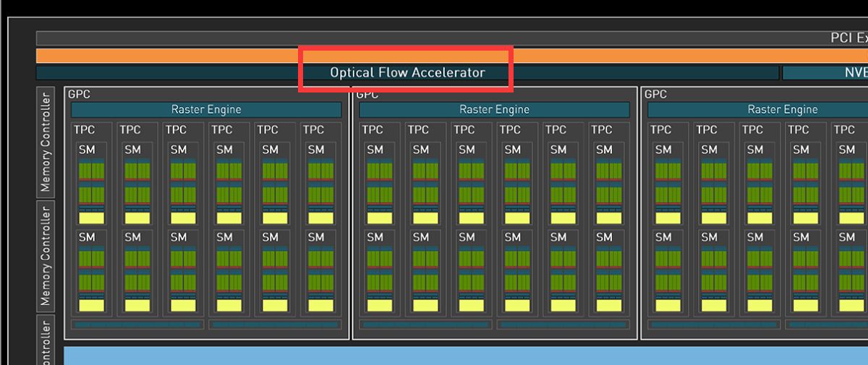Viewport: 868px width, 365px height.
Task: Click the partially visible NVENC block
Action: (825, 72)
